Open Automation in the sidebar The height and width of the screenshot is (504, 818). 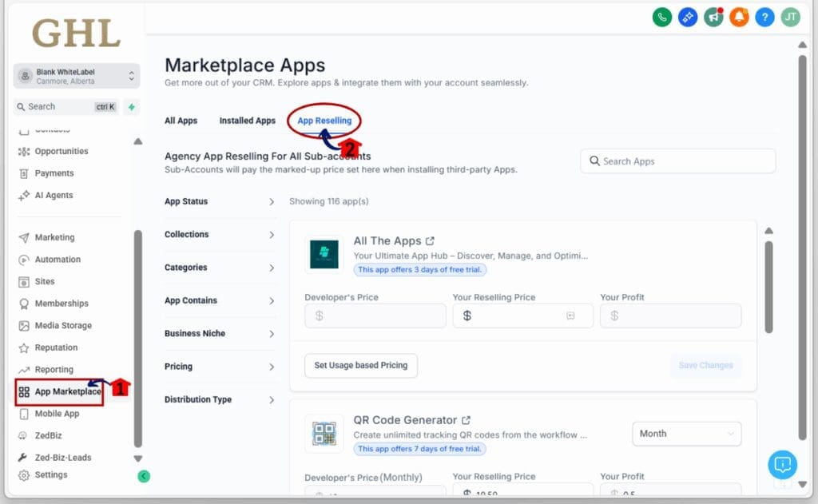coord(58,260)
